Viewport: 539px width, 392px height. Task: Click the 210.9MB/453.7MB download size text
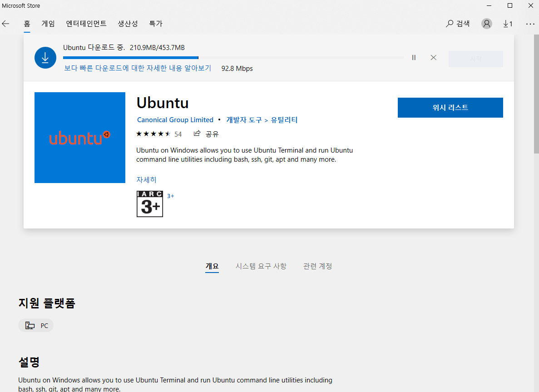157,47
